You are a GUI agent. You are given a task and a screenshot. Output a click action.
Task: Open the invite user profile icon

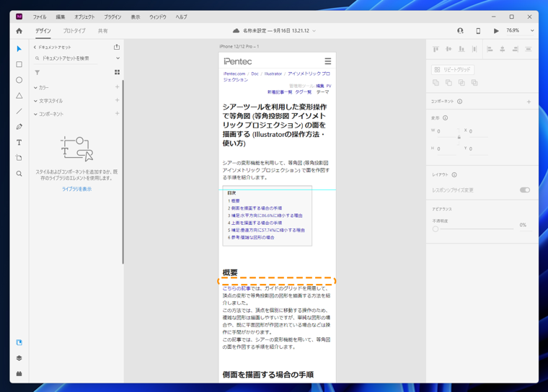click(x=460, y=31)
